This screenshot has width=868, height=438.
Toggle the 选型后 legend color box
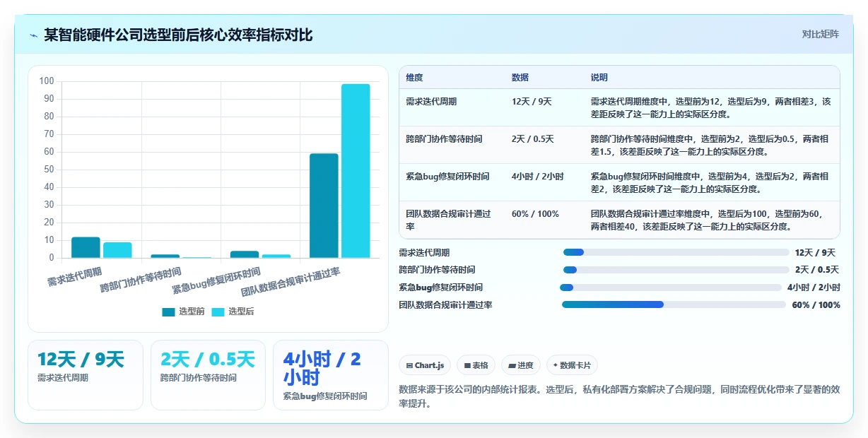point(218,312)
